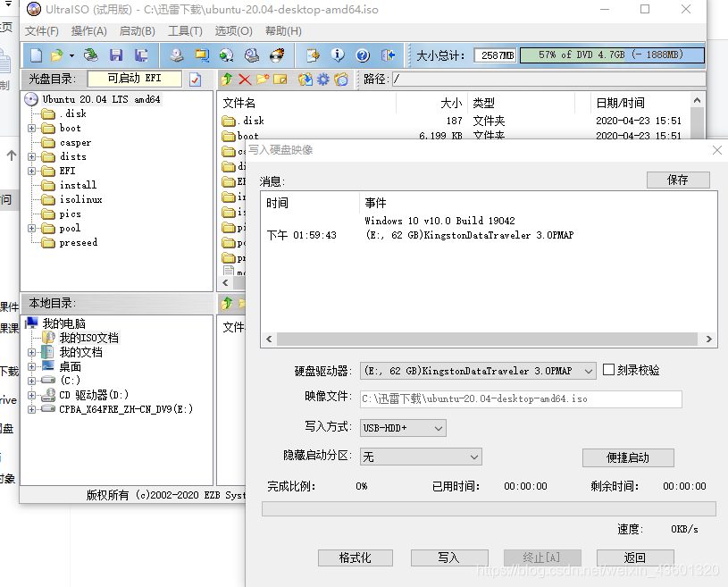Screen dimensions: 728x587
Task: Click the 格式化 button
Action: pos(356,558)
